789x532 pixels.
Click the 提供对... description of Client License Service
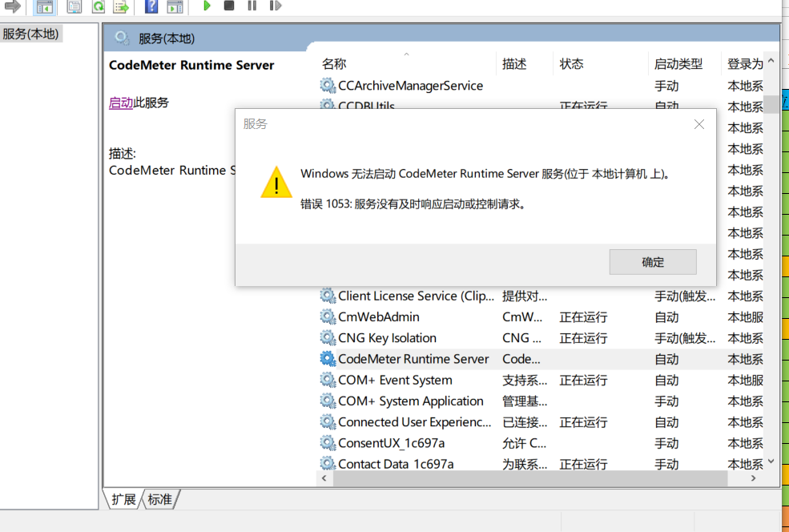(525, 296)
